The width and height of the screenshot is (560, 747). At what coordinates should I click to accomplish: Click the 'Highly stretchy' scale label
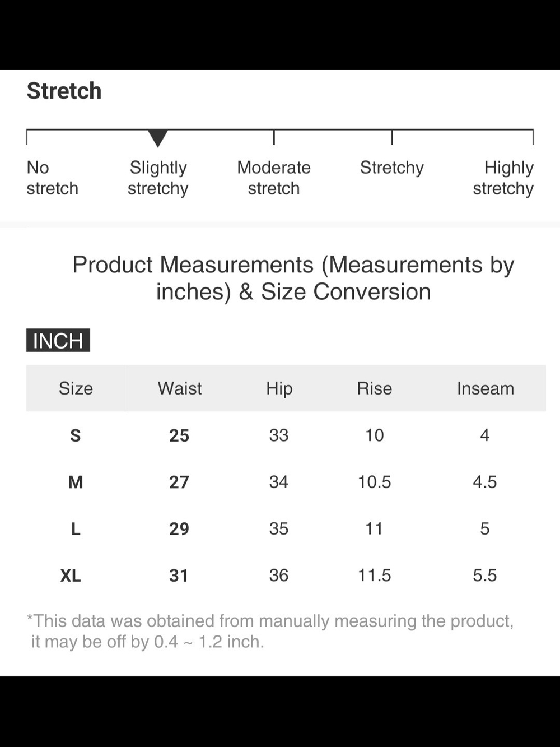pyautogui.click(x=503, y=178)
